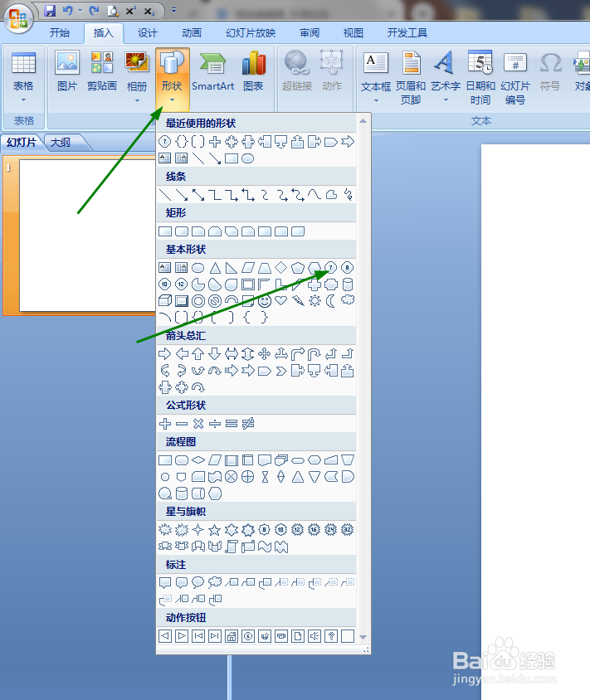This screenshot has width=590, height=700.
Task: Open the 开发工具 ribbon tab
Action: (x=407, y=32)
